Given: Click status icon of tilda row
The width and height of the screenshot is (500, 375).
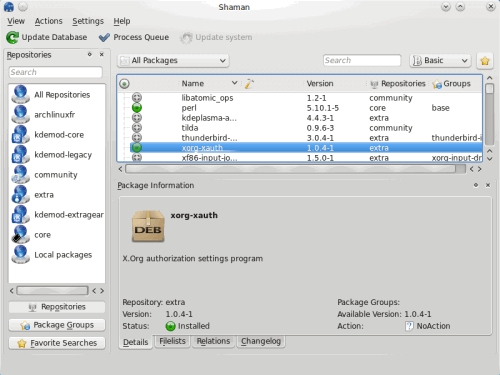Looking at the screenshot, I should pos(137,128).
